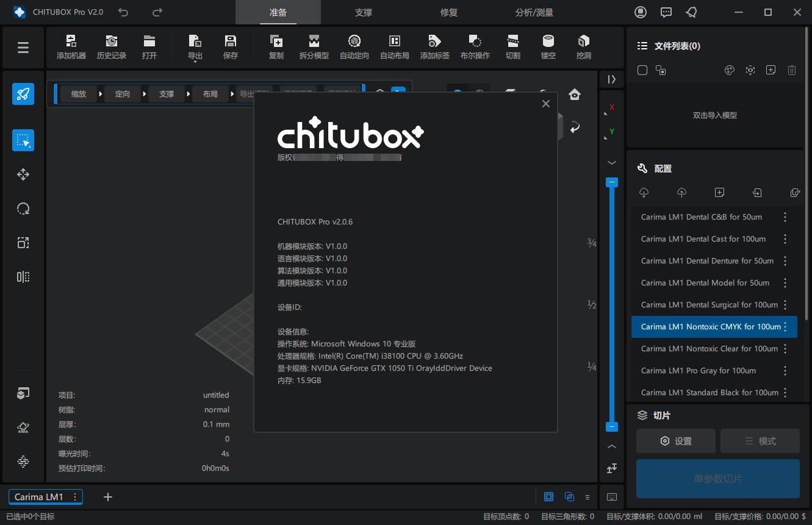Select the 挖洞 dig hole tool

coord(584,47)
